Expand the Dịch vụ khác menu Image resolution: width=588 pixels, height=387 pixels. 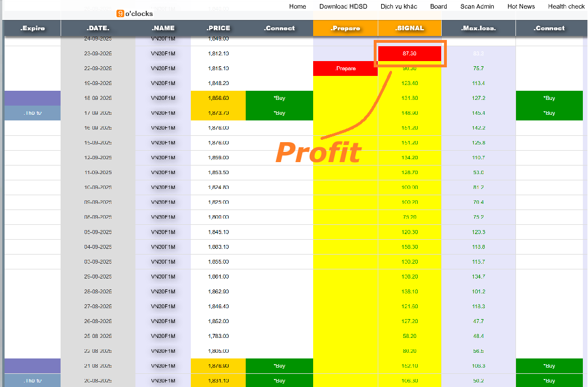(399, 6)
